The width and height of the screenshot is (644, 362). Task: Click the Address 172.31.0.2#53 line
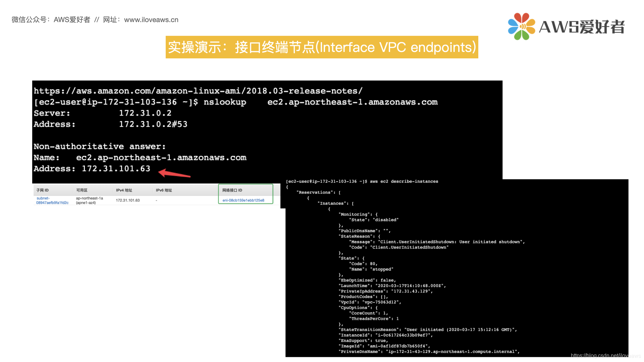point(110,124)
